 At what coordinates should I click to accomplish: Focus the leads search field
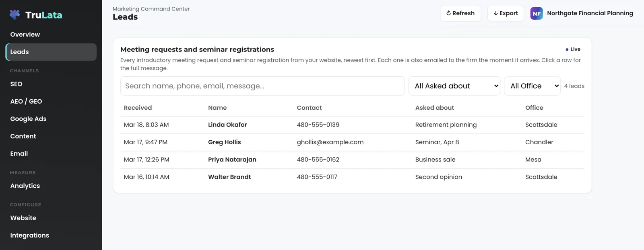[262, 86]
